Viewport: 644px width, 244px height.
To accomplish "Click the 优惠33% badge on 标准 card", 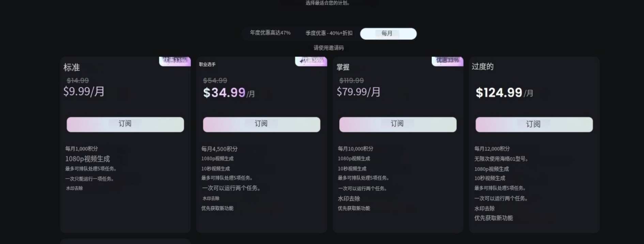I will 174,60.
